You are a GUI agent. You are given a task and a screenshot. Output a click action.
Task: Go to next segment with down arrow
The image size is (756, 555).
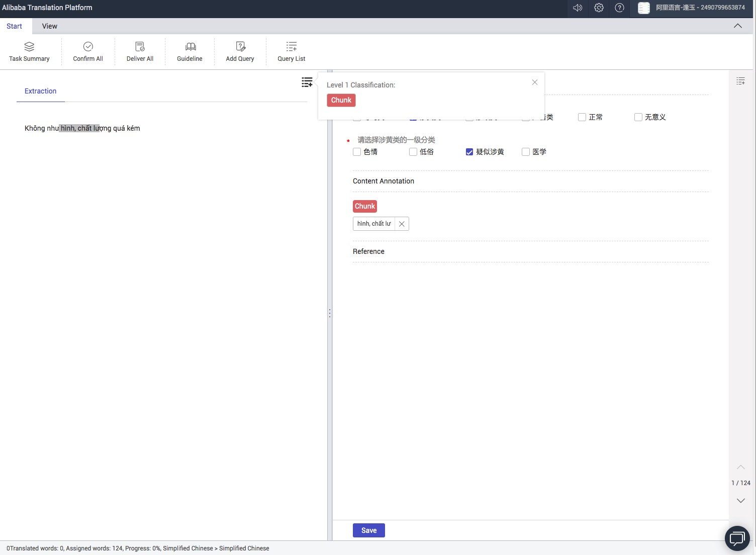[741, 500]
